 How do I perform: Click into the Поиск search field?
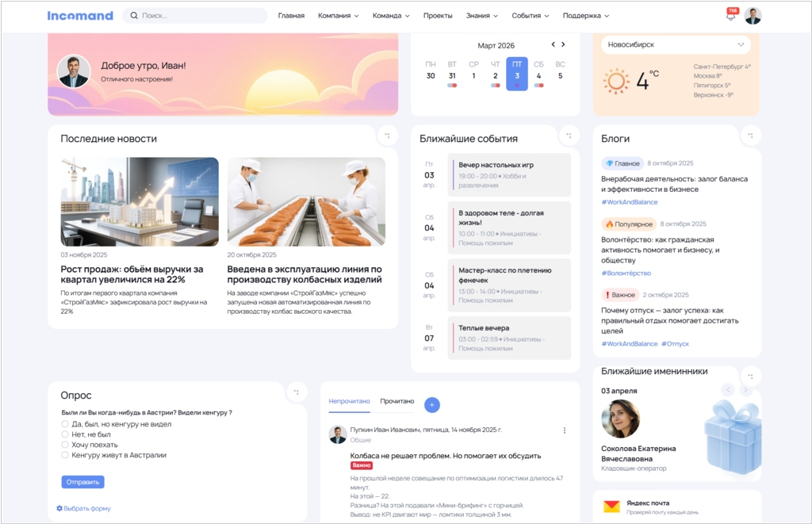click(x=198, y=16)
